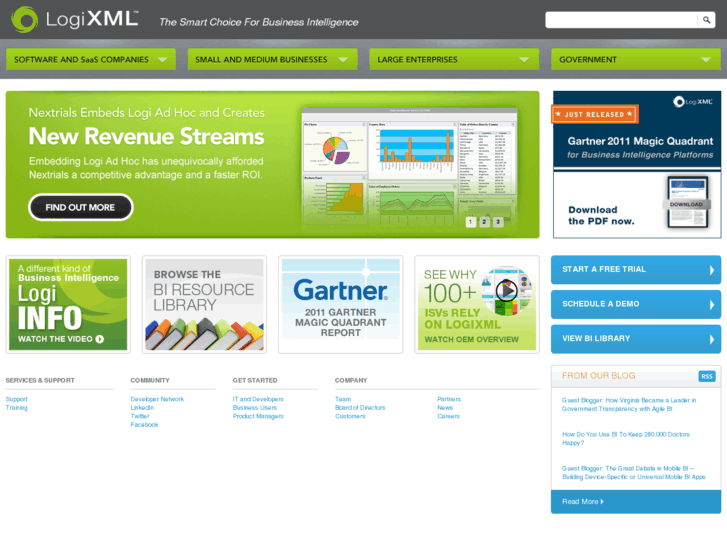
Task: Open IT and Developers link
Action: (x=258, y=399)
